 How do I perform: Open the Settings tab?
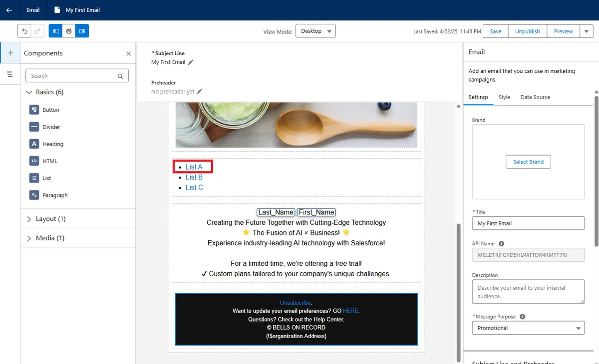(478, 97)
